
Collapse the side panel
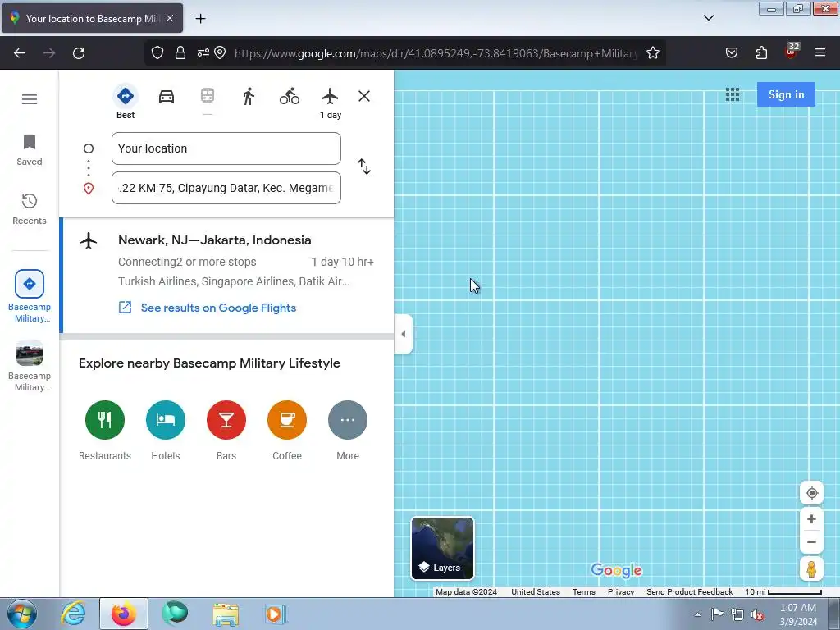404,334
